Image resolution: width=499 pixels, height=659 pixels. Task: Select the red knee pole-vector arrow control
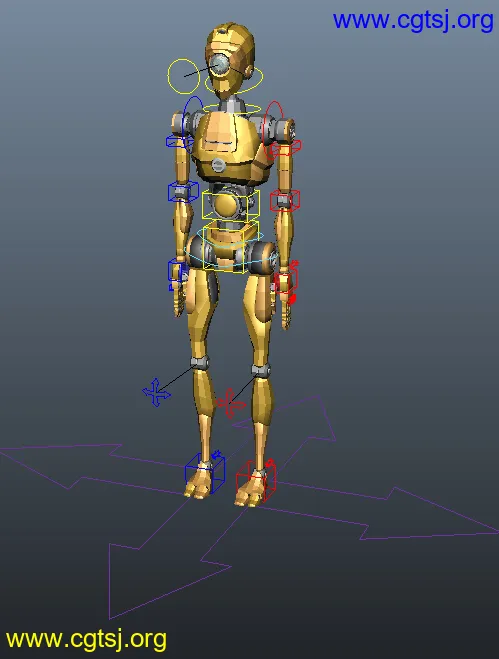click(x=230, y=403)
